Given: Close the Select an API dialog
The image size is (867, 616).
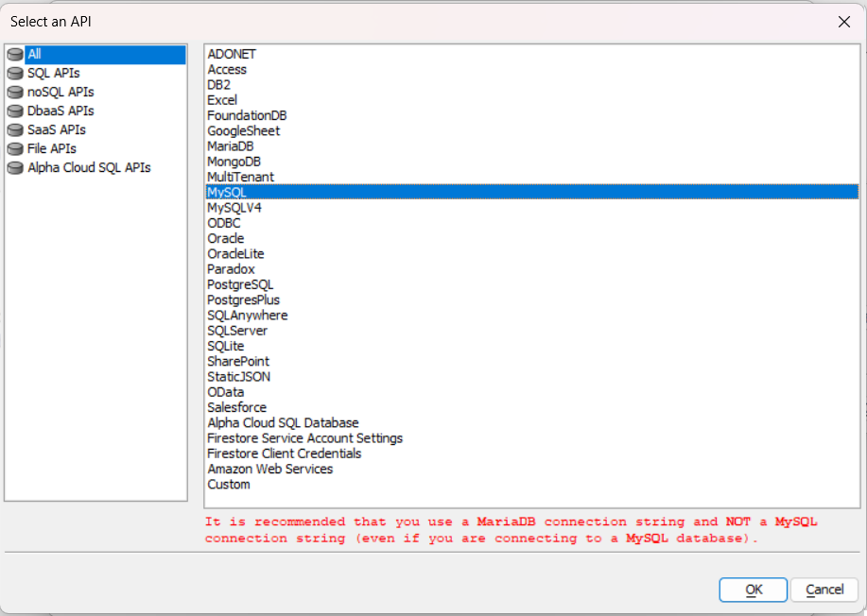Looking at the screenshot, I should point(843,22).
